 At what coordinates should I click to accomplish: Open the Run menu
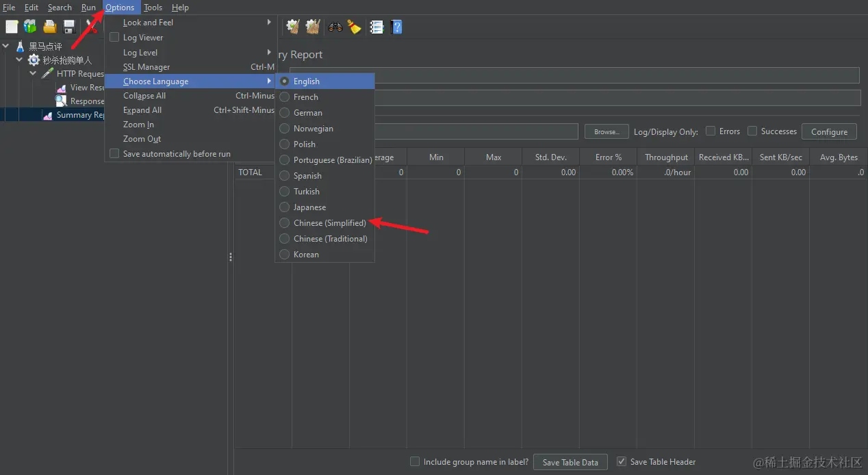pos(89,7)
